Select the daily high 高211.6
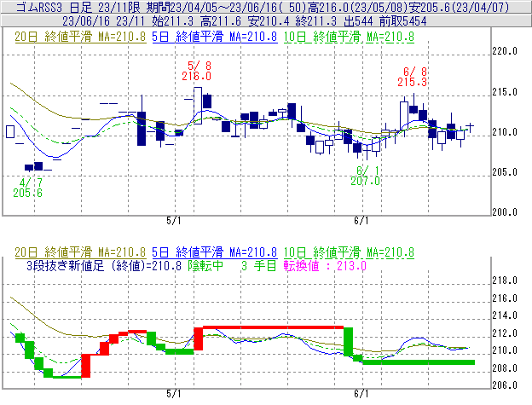The image size is (532, 405). (x=221, y=21)
